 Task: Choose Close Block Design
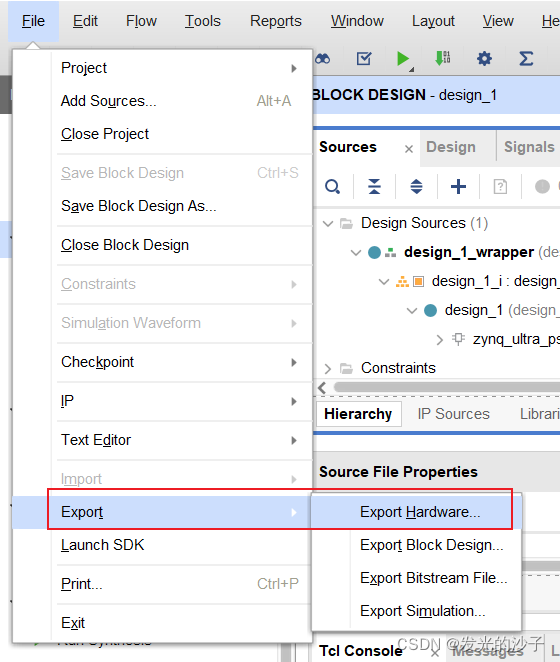coord(182,245)
